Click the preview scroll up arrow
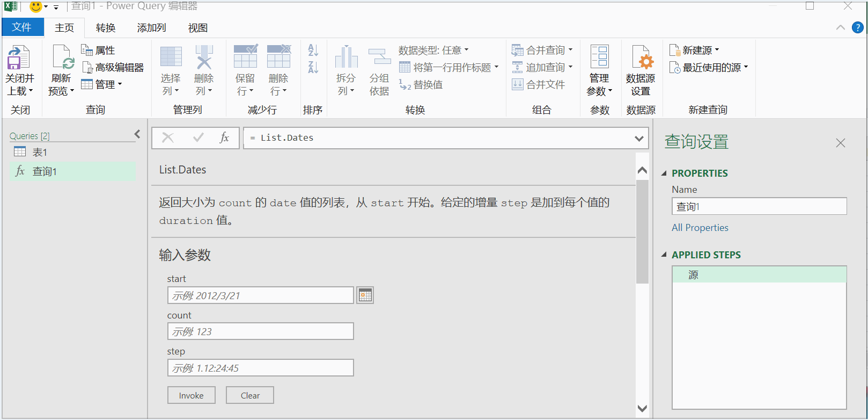Viewport: 868px width, 420px height. [642, 170]
